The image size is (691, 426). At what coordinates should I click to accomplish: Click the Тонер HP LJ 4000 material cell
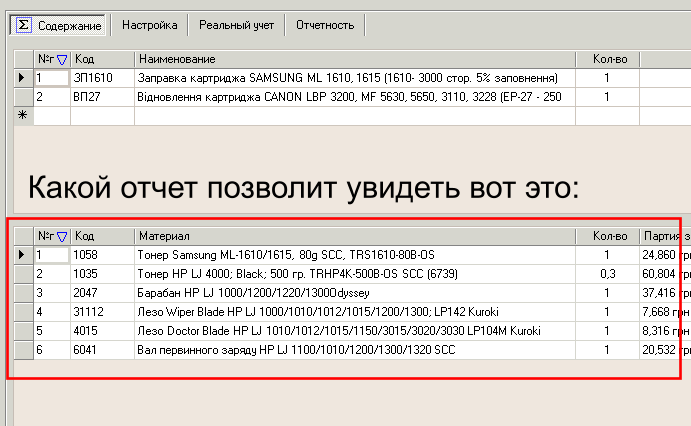pyautogui.click(x=354, y=273)
